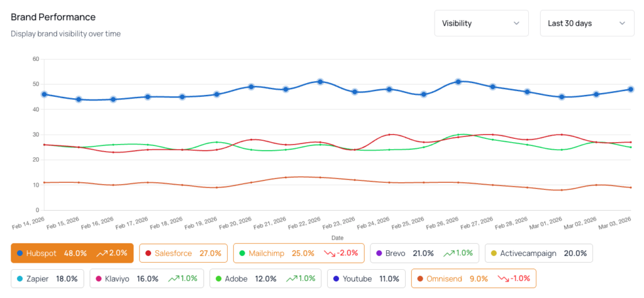This screenshot has width=644, height=298.
Task: Click Hubspot data point for Feb 22, 2026
Action: (x=320, y=82)
